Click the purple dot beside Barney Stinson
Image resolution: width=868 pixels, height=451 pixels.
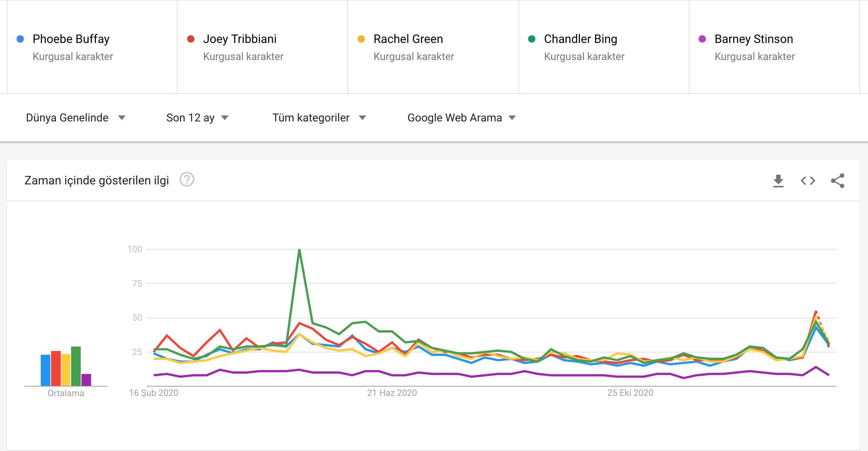[x=702, y=39]
